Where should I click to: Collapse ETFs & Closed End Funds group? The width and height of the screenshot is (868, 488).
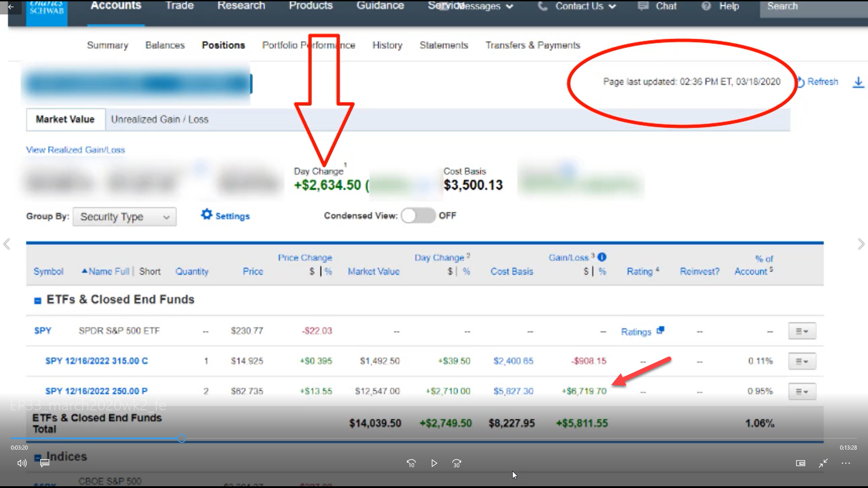pos(38,300)
